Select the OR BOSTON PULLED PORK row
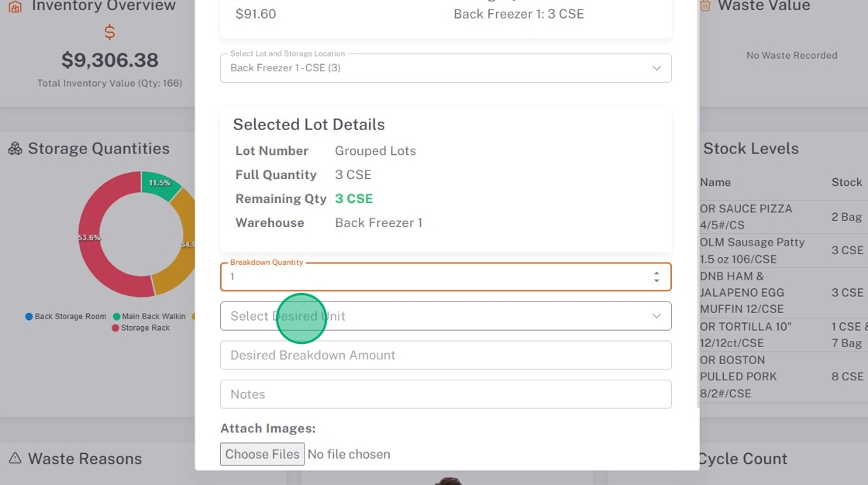868x485 pixels. click(752, 377)
